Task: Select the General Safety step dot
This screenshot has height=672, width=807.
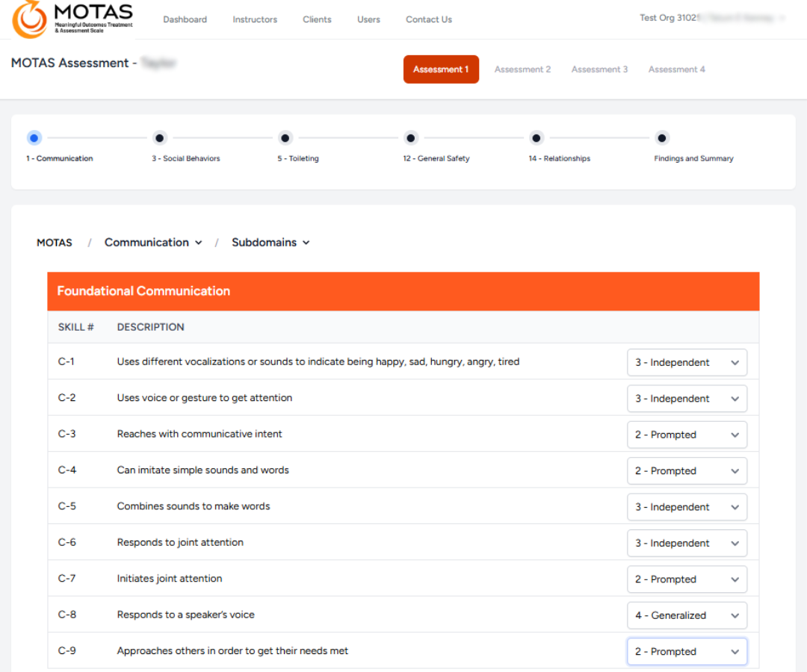Action: point(410,138)
